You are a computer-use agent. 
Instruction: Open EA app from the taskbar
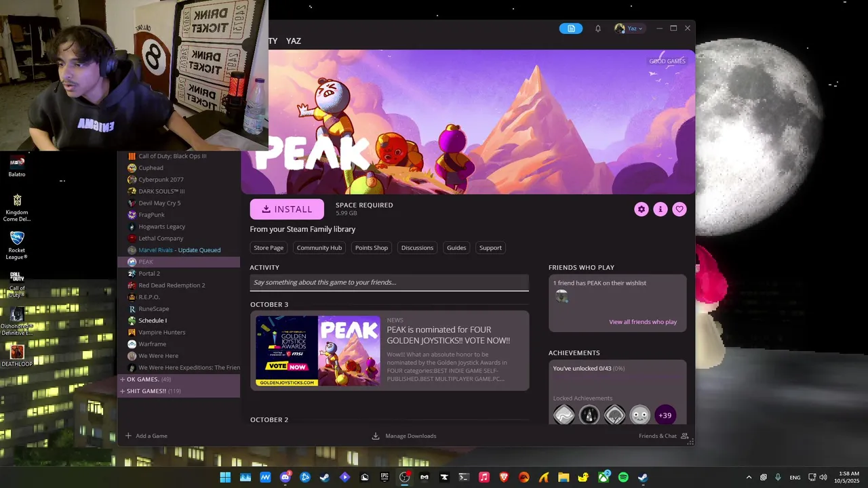click(524, 477)
